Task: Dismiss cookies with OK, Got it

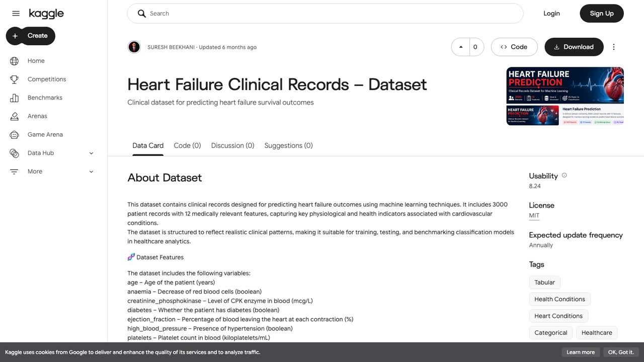Action: point(620,352)
